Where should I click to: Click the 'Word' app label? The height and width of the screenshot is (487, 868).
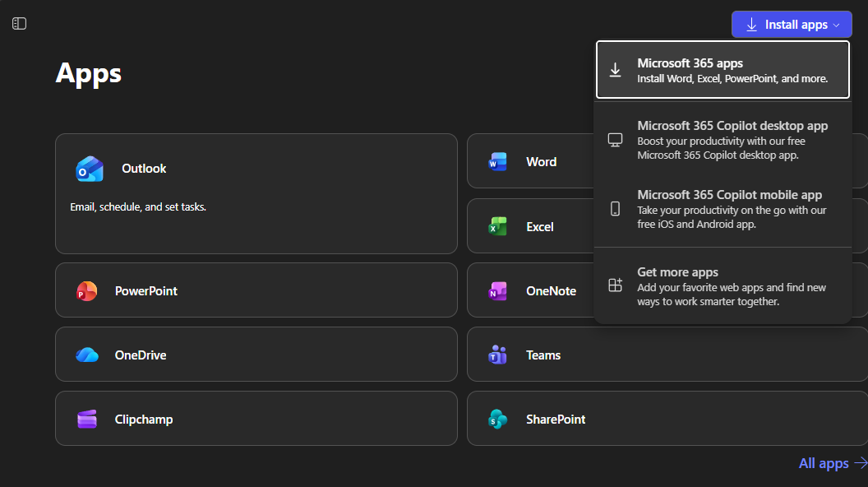(x=542, y=162)
